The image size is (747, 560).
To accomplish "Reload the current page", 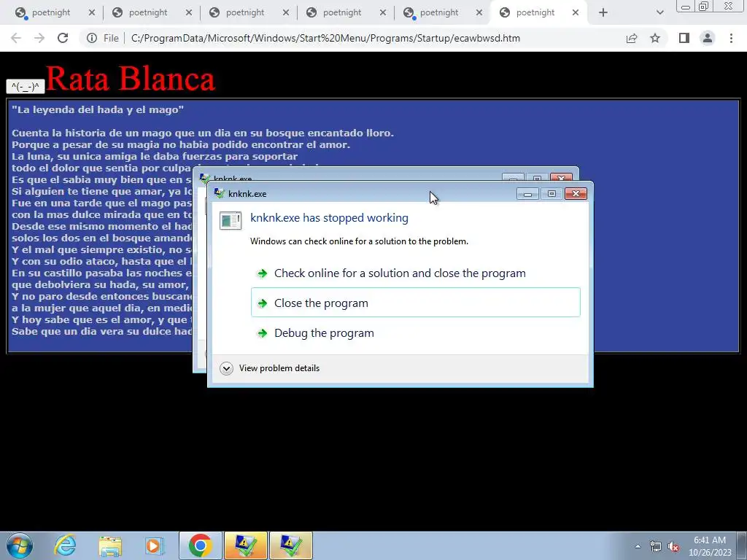I will click(x=63, y=38).
